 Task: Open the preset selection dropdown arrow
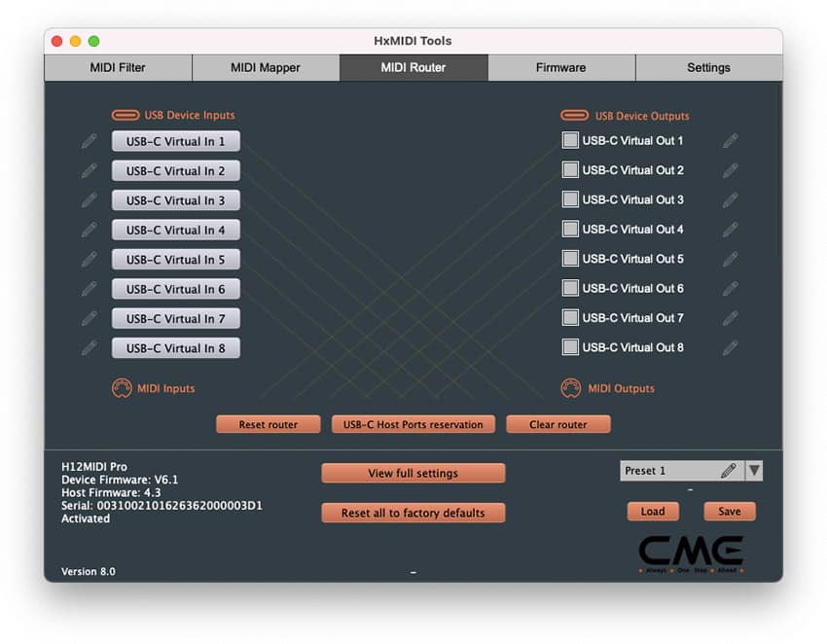pos(754,470)
